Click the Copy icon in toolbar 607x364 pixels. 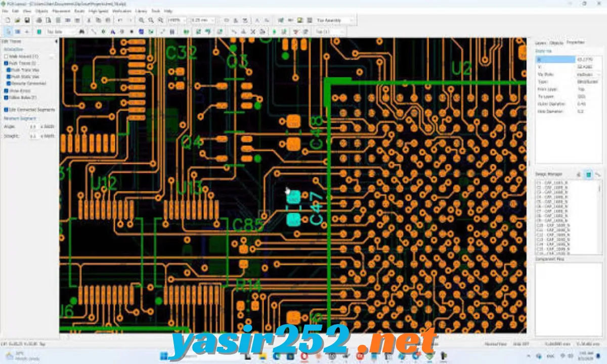click(98, 20)
